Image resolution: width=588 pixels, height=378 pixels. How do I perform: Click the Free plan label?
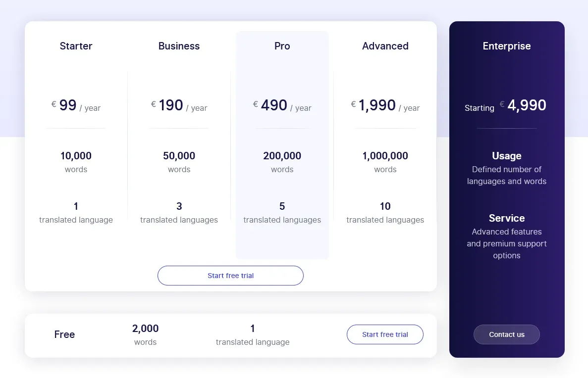point(64,334)
